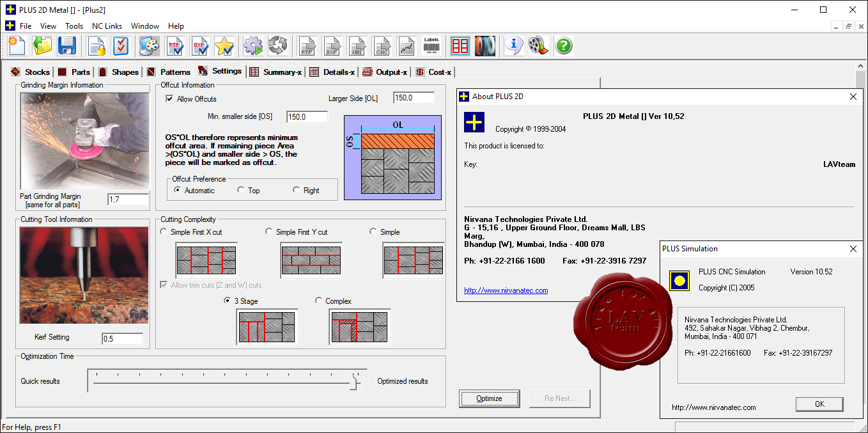Switch to the Stocks tab
This screenshot has height=433, width=868.
click(30, 72)
